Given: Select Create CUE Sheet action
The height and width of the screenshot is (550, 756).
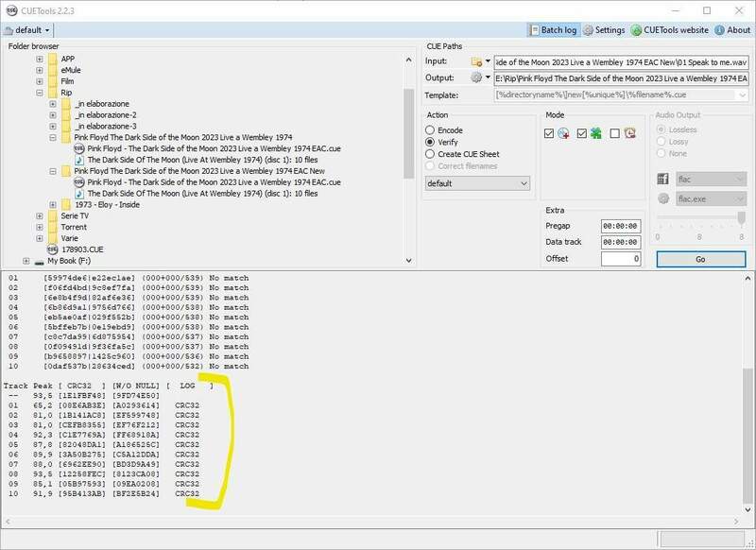Looking at the screenshot, I should [x=431, y=154].
